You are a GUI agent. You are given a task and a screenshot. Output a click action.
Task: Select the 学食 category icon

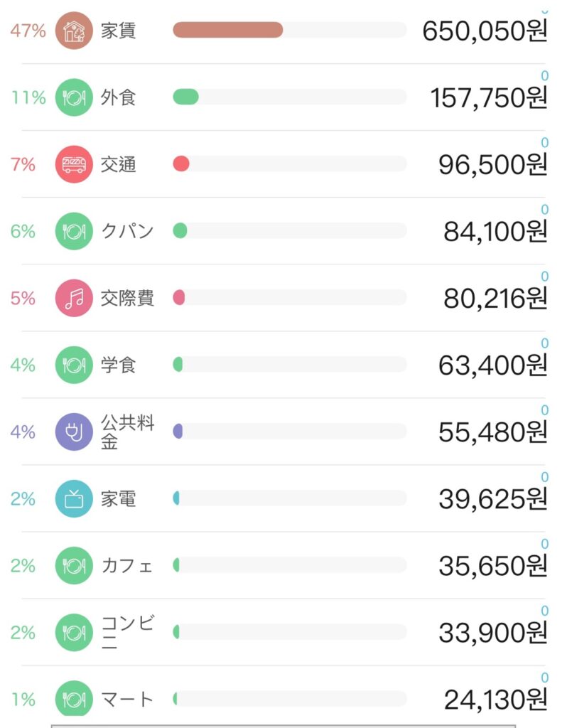tap(74, 365)
